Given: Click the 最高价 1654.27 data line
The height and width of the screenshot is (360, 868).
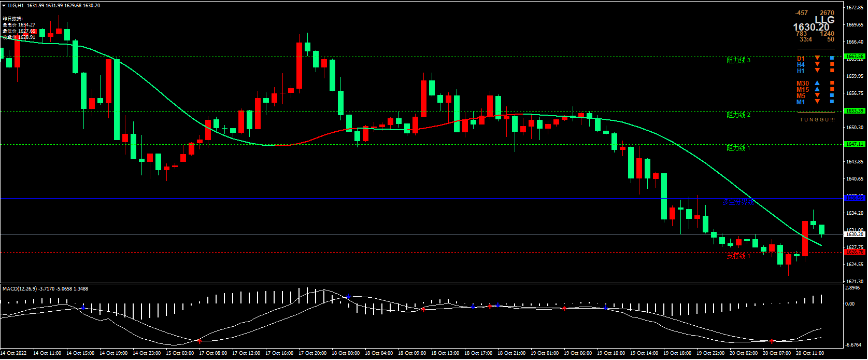Looking at the screenshot, I should [19, 25].
